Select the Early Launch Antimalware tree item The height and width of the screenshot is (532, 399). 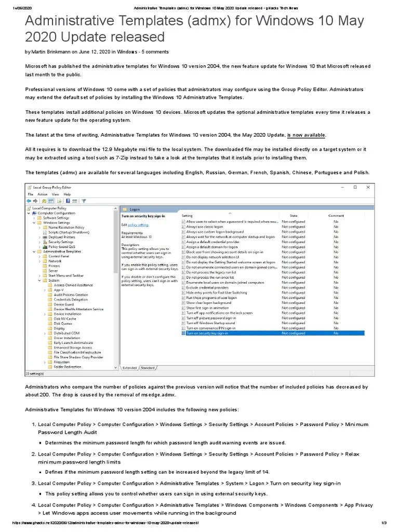(73, 343)
